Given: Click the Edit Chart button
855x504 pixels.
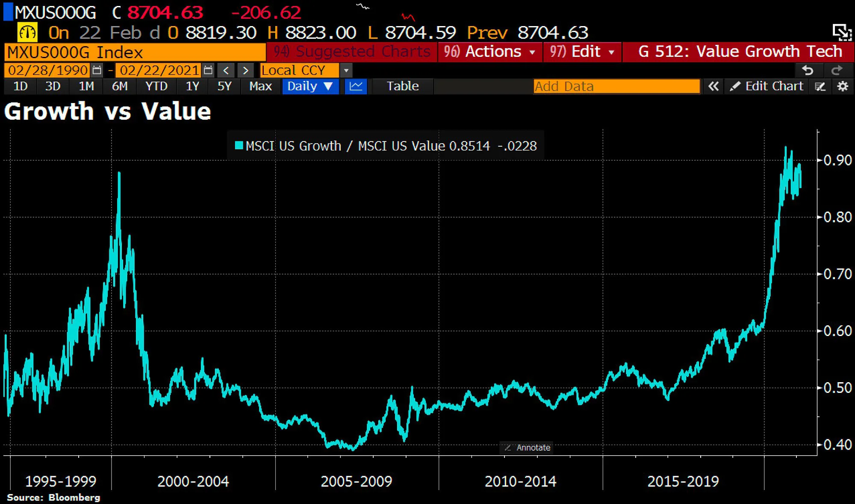Looking at the screenshot, I should click(767, 86).
